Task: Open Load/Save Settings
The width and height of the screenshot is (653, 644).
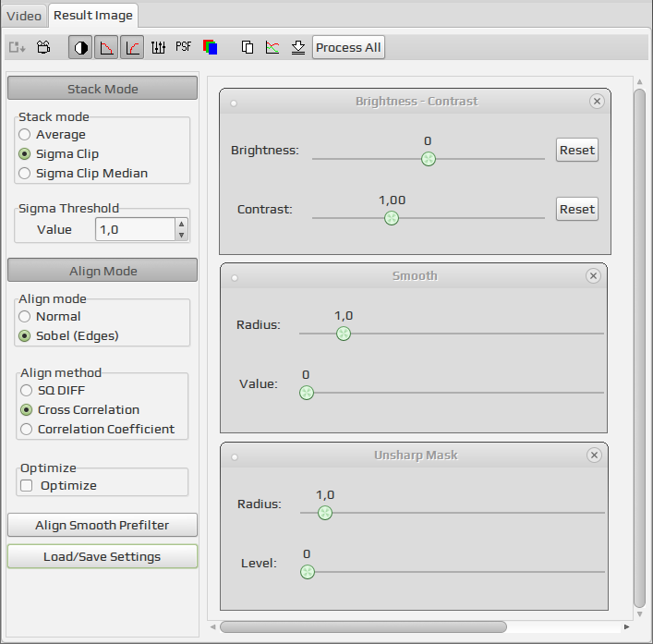Action: (x=102, y=556)
